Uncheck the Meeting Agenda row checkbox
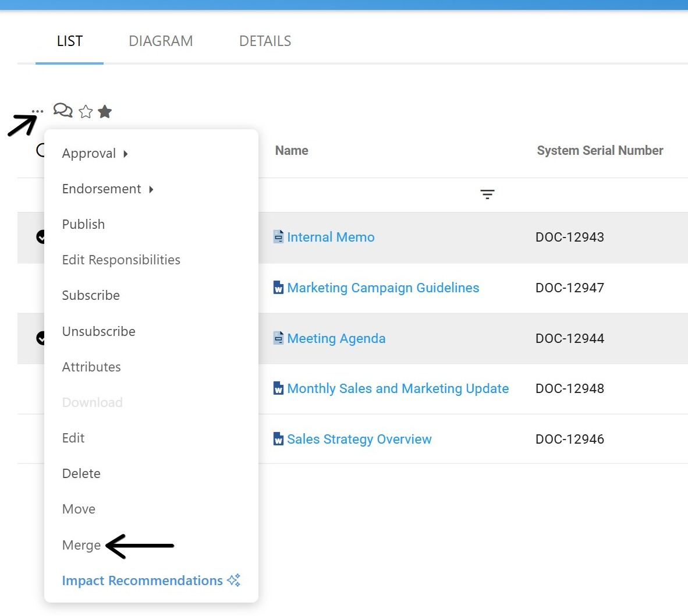This screenshot has height=616, width=688. 41,338
